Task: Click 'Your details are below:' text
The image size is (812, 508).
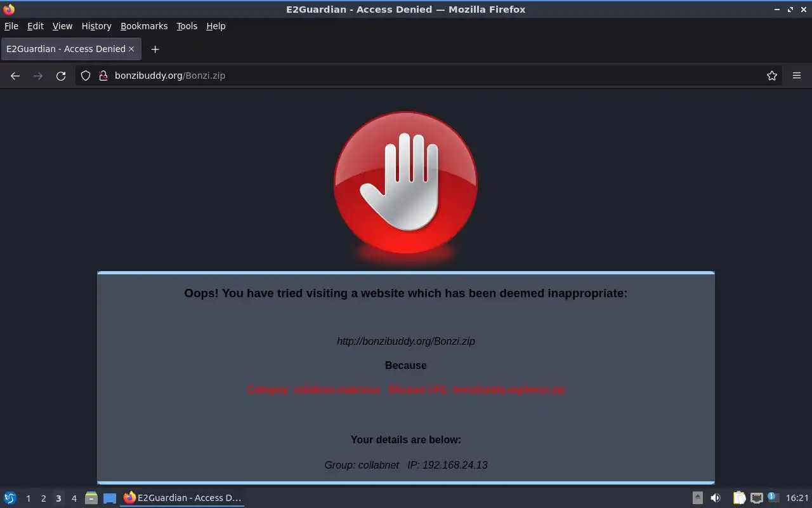Action: 406,439
